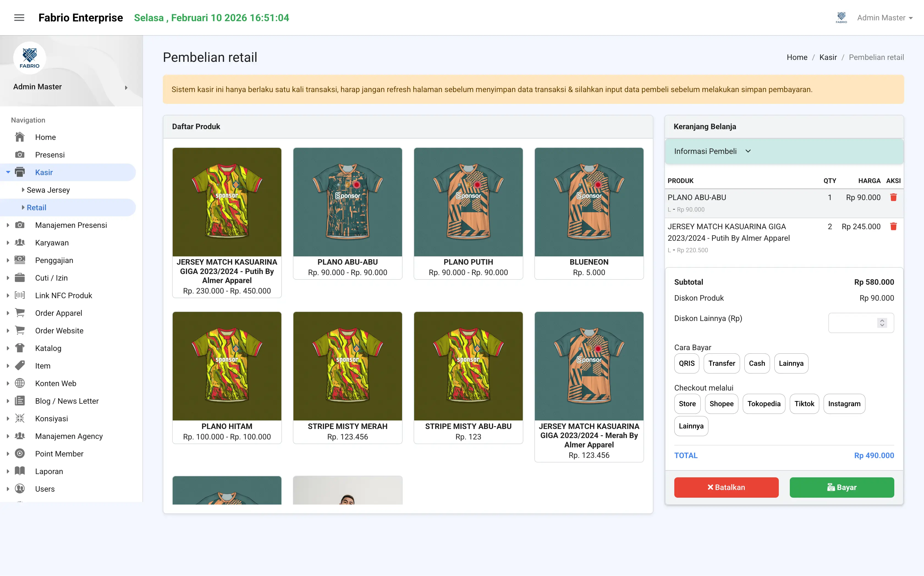Screen dimensions: 924x576
Task: Delete PLANO ABU-ABU from cart with trash icon
Action: 893,197
